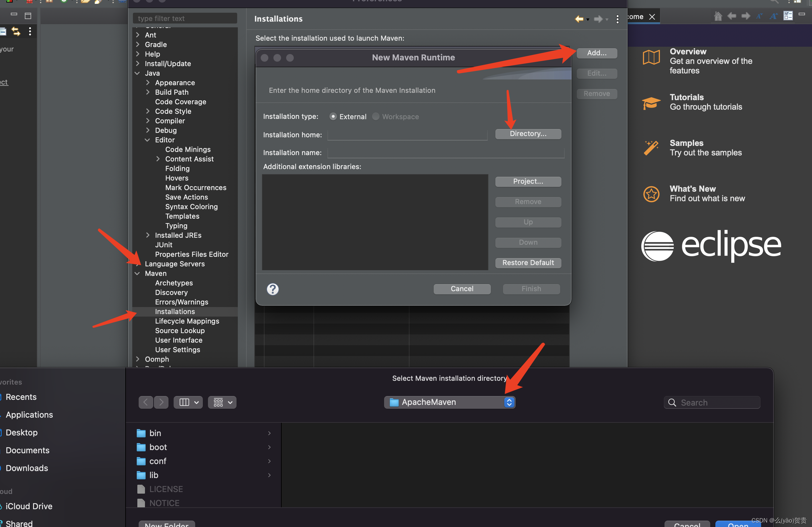
Task: Expand the Gradle tree node
Action: coord(137,44)
